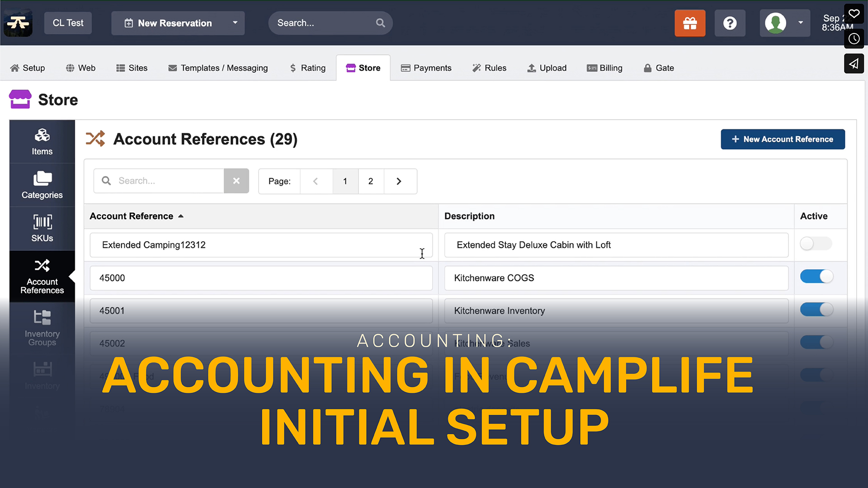Open Inventory Groups in the sidebar

pyautogui.click(x=42, y=328)
